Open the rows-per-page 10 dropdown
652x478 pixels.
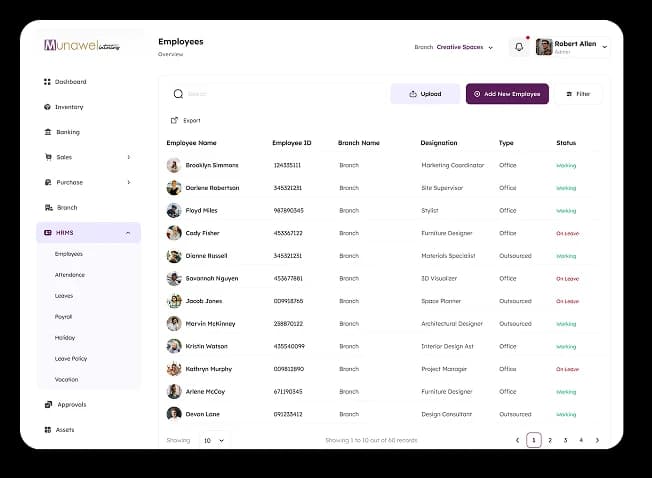point(214,440)
